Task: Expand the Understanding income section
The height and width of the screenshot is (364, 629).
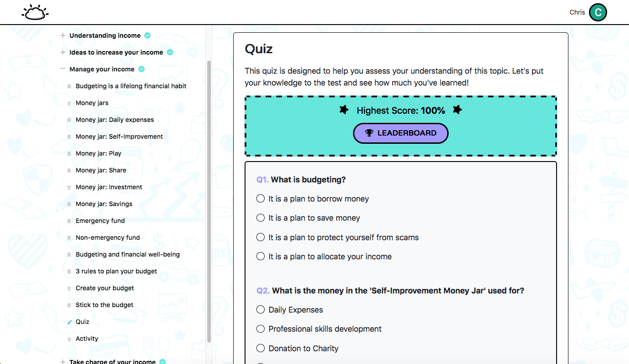Action: click(63, 35)
